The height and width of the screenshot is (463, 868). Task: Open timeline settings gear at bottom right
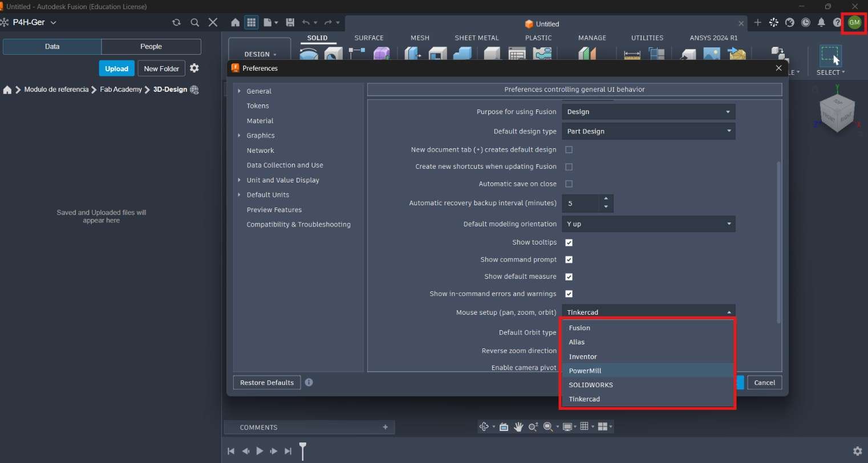click(x=857, y=451)
